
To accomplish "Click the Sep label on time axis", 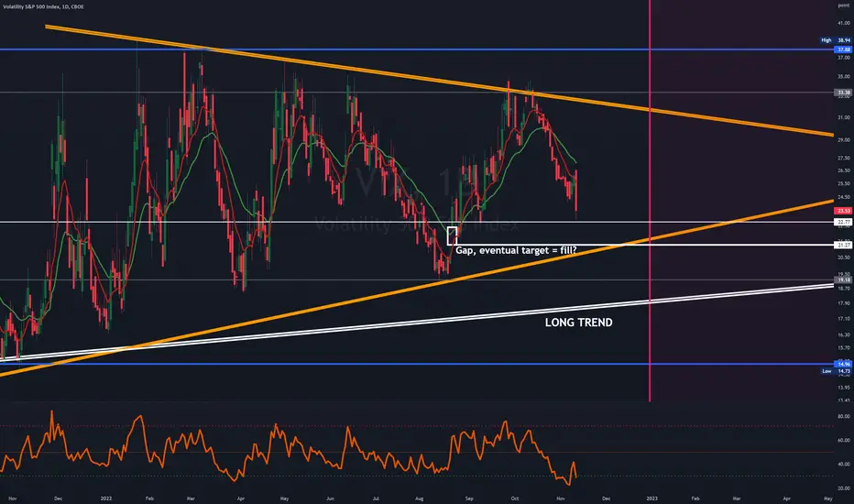I will point(469,499).
